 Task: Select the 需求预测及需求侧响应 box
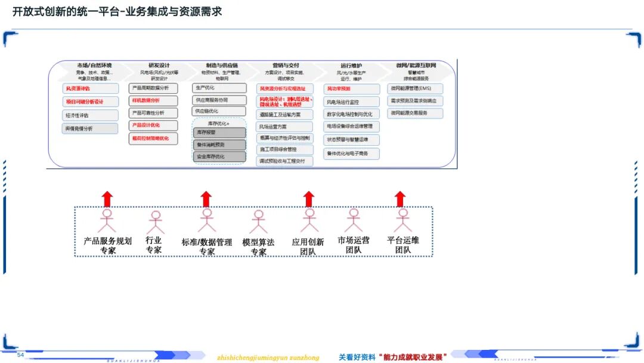pos(415,101)
